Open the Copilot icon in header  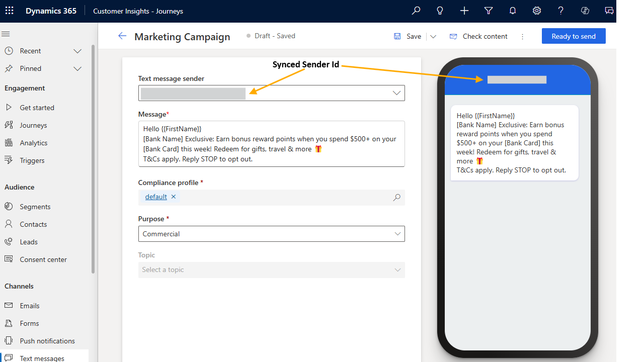tap(585, 11)
